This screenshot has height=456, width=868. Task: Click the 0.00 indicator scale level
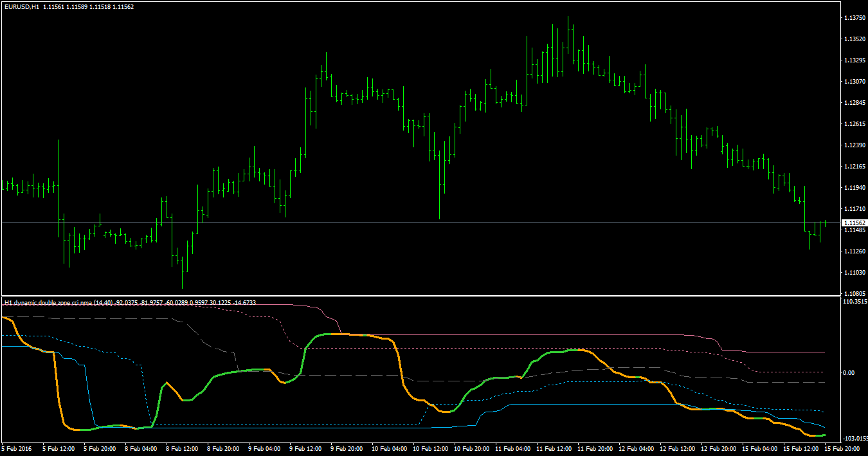pyautogui.click(x=849, y=372)
